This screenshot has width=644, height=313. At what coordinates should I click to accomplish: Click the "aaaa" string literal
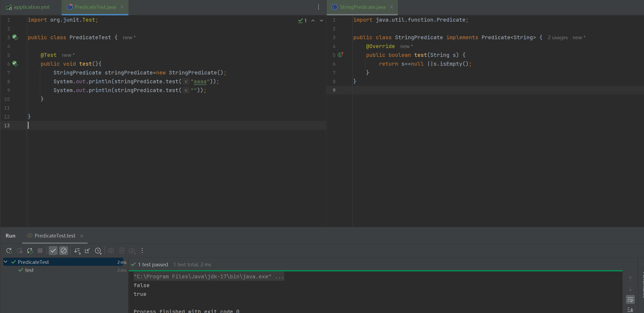pos(200,82)
